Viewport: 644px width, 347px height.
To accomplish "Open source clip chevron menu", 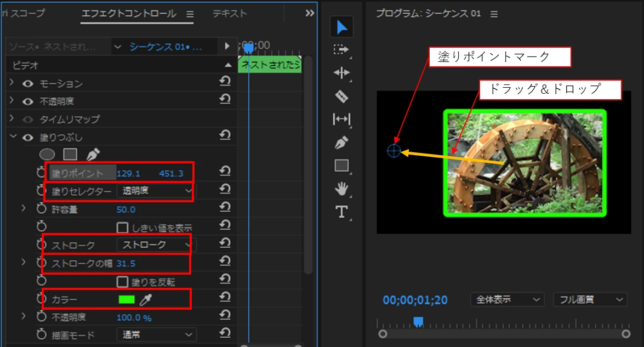I will (117, 47).
